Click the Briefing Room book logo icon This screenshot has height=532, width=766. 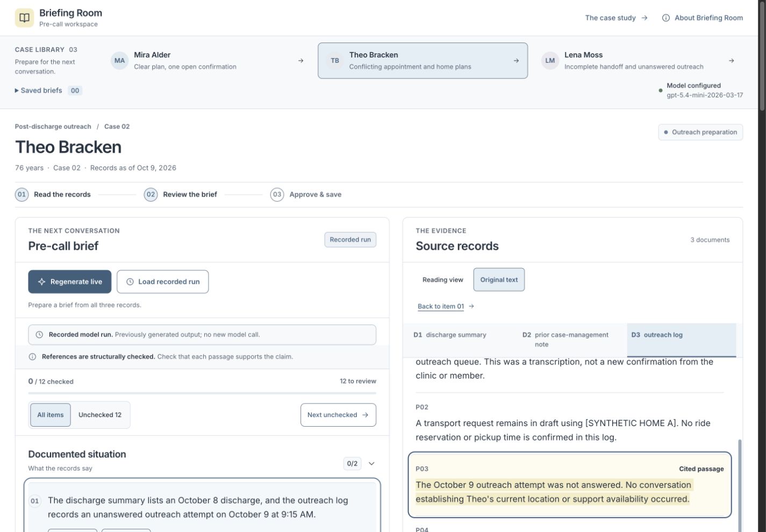click(24, 18)
